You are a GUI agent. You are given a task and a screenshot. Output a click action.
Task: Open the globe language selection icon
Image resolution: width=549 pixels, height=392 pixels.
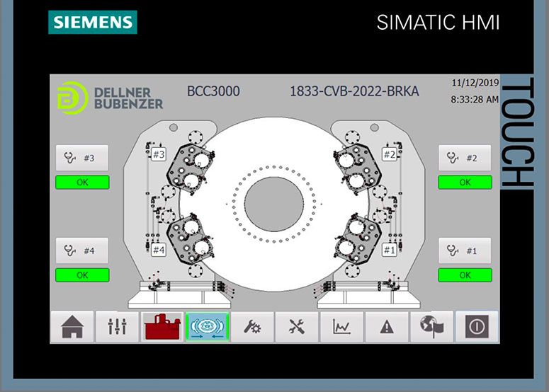coord(431,327)
